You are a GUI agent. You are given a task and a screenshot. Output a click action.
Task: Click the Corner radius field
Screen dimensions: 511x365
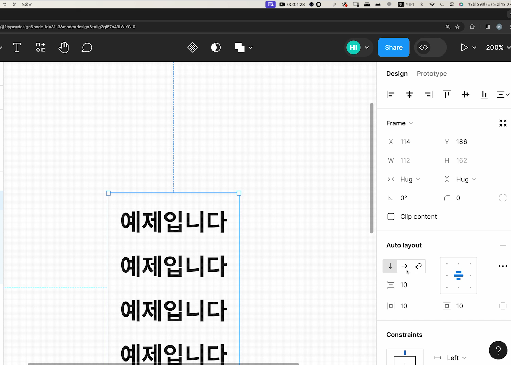(x=467, y=198)
